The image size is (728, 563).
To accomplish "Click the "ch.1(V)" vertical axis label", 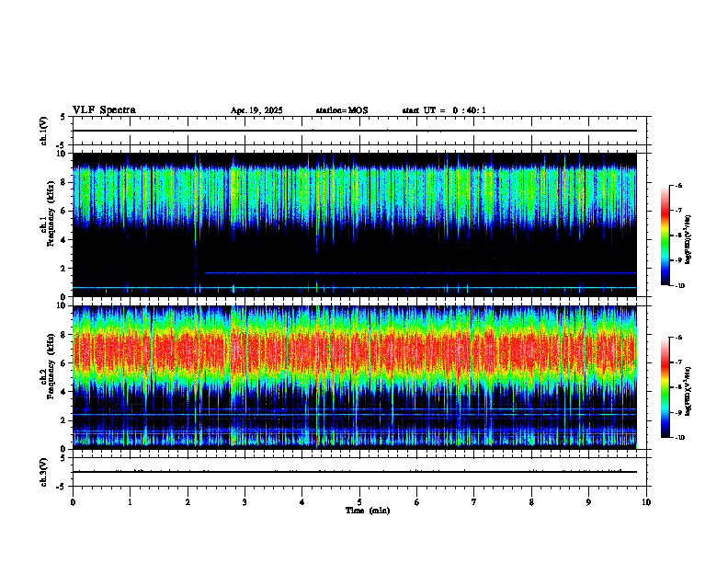I will (x=43, y=131).
